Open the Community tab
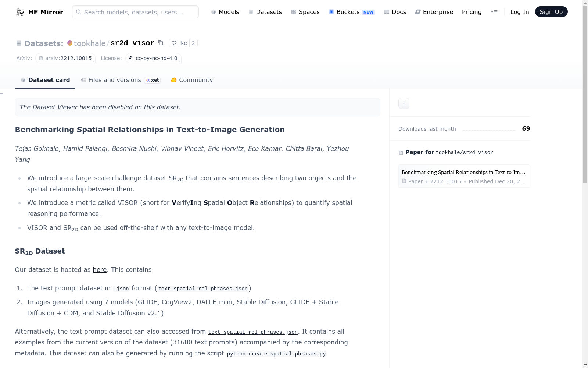 click(x=192, y=80)
